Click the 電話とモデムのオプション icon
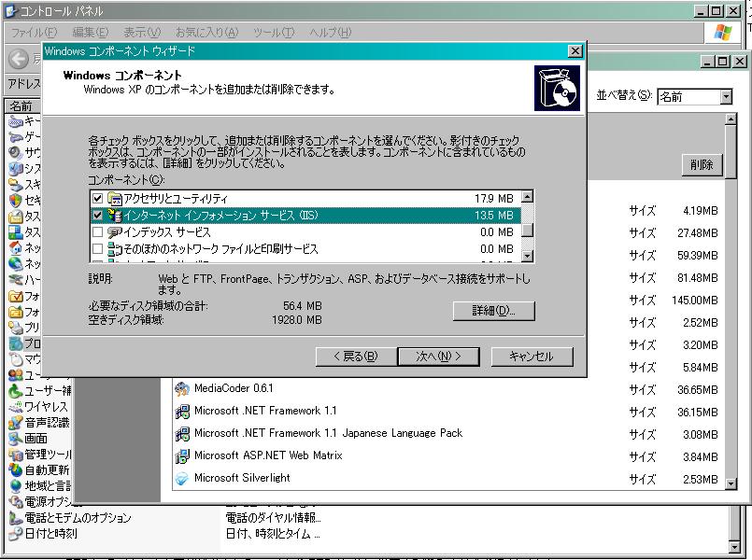Image resolution: width=752 pixels, height=560 pixels. 15,518
